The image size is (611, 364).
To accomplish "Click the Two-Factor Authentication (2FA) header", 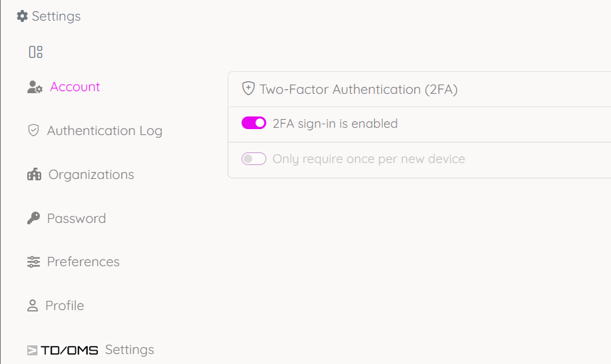I will (358, 89).
